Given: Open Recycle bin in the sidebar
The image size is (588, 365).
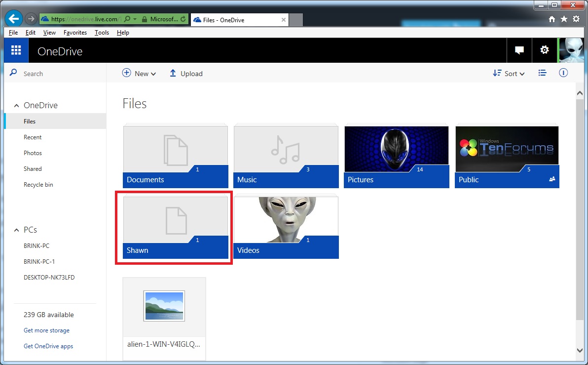Looking at the screenshot, I should click(38, 184).
